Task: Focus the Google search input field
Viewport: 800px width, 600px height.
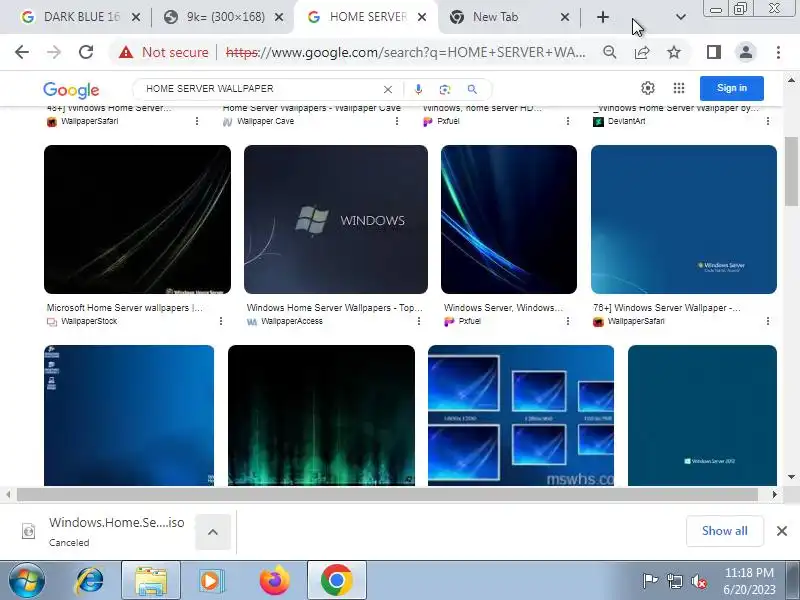Action: click(260, 89)
